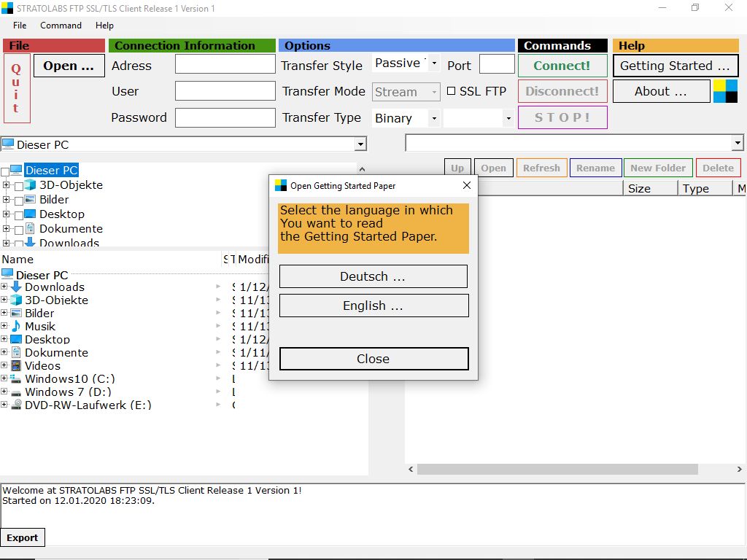Click the DVD-RW-Laufwerk (E:) disc icon
The image size is (747, 560).
(16, 405)
